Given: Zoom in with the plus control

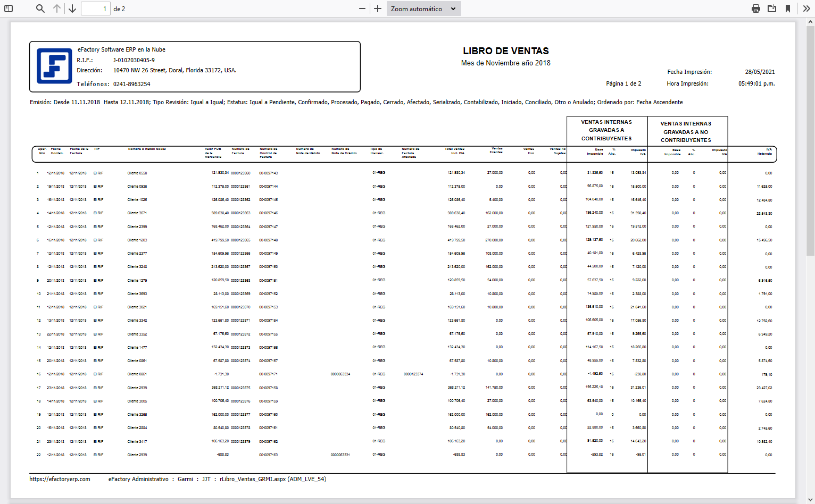Looking at the screenshot, I should coord(377,8).
